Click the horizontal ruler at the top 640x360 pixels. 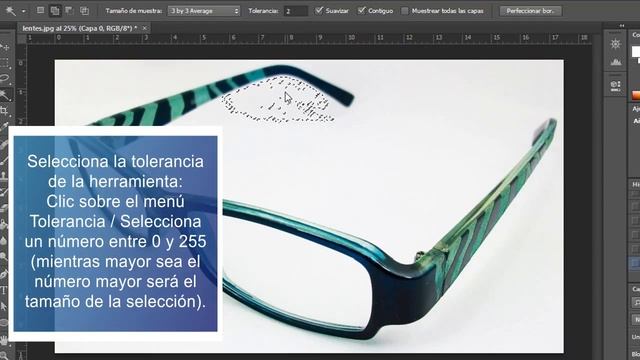point(309,38)
